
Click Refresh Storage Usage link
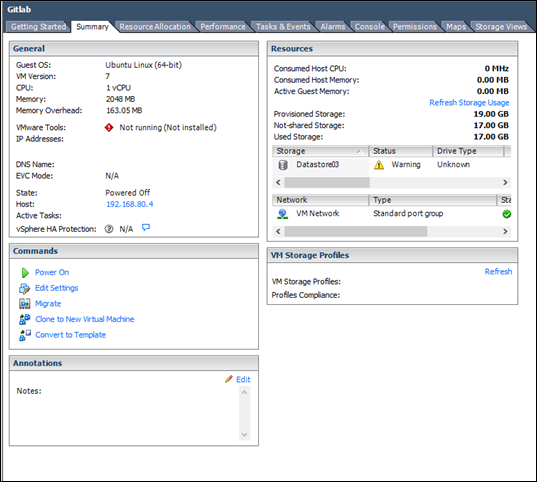pyautogui.click(x=469, y=103)
